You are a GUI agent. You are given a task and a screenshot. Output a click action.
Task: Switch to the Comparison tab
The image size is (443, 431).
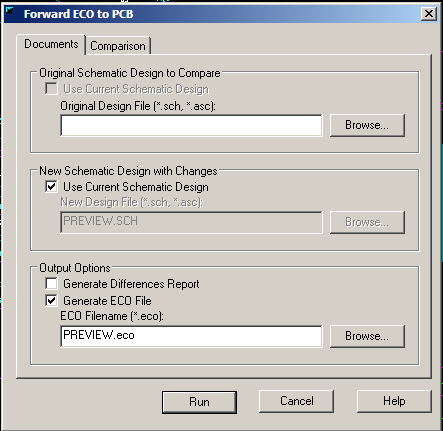118,46
